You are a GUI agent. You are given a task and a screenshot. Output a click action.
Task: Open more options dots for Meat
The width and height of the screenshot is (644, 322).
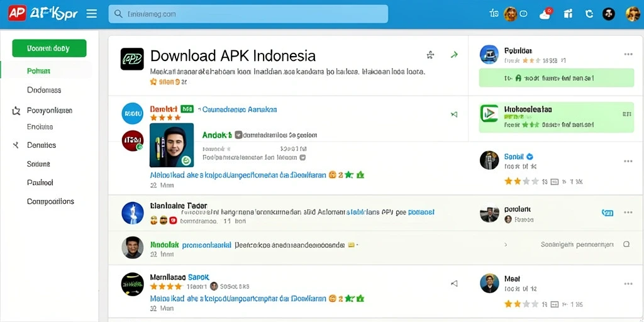click(628, 284)
